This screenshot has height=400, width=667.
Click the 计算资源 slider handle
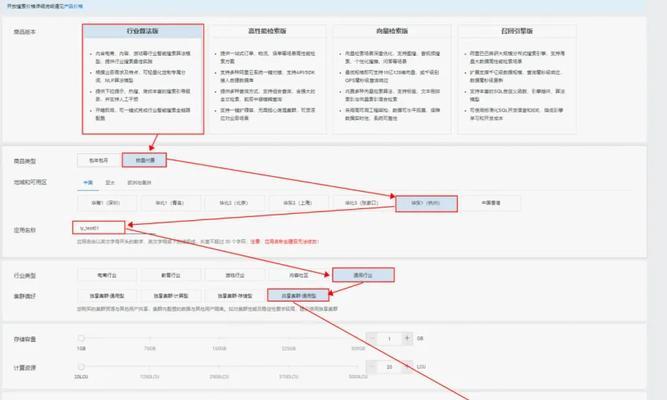click(81, 366)
